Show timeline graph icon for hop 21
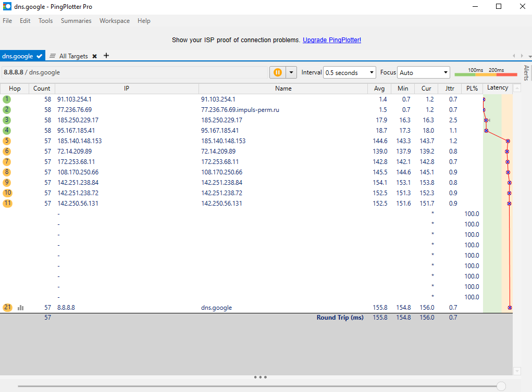 tap(21, 308)
